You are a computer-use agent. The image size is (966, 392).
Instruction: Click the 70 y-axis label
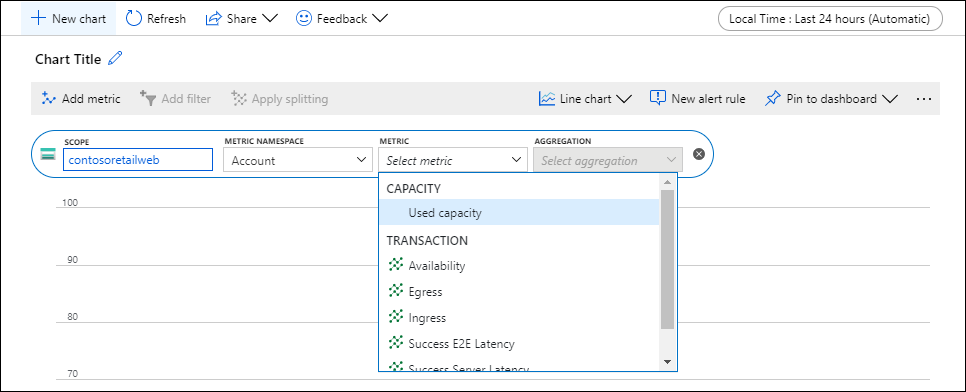click(73, 374)
